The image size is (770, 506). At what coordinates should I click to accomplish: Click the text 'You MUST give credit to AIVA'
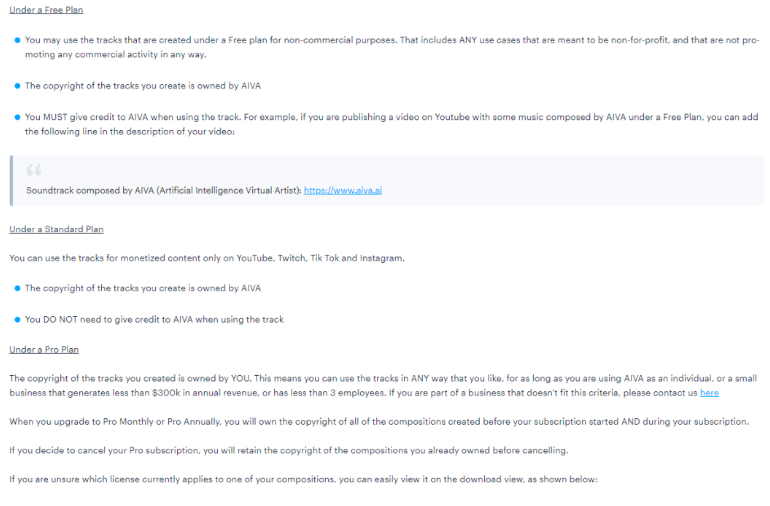pos(86,117)
